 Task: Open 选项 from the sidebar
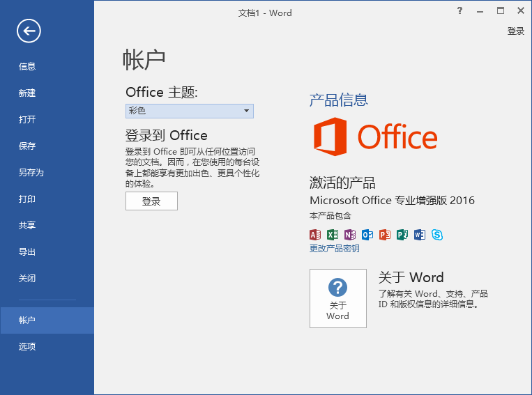pos(27,347)
